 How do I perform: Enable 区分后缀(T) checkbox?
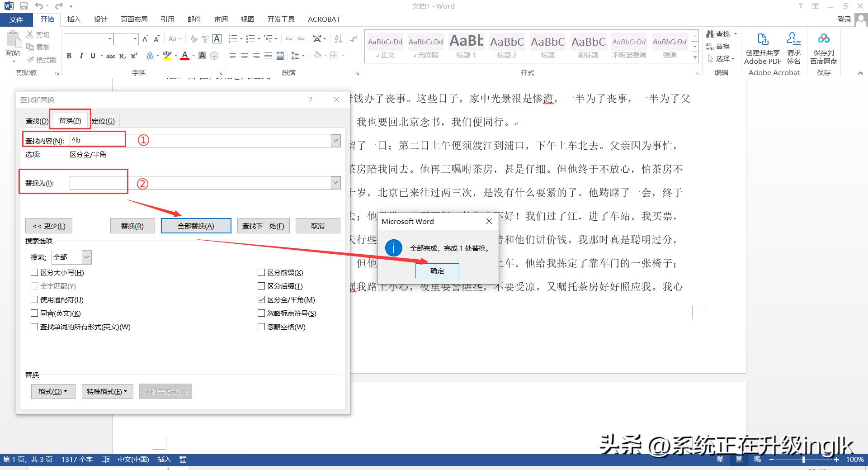point(261,286)
